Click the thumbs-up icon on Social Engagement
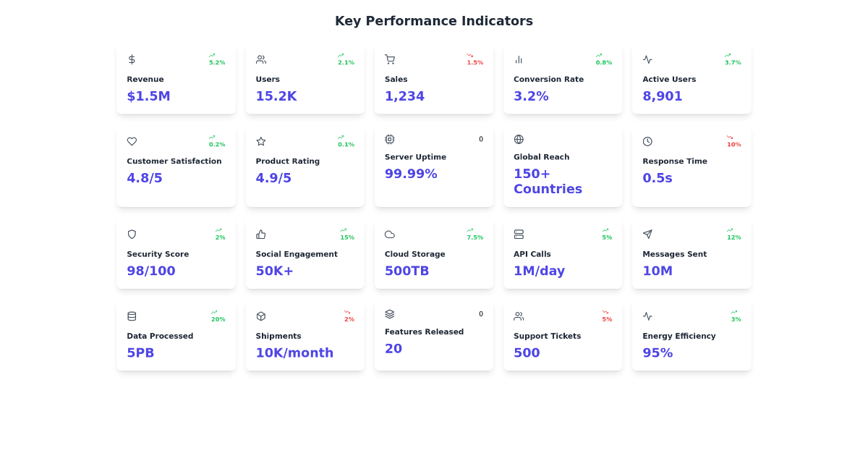Viewport: 868px width, 456px height. coord(261,235)
